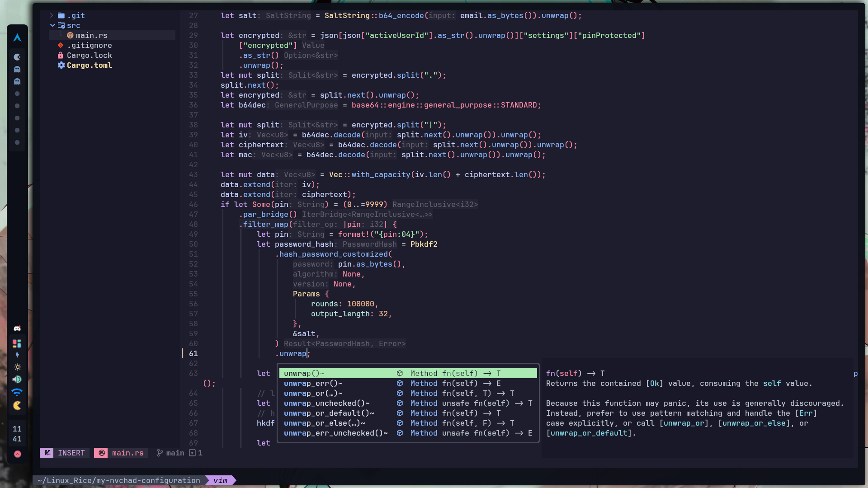Select the unwrap_or_else(…)~ completion item

[408, 423]
